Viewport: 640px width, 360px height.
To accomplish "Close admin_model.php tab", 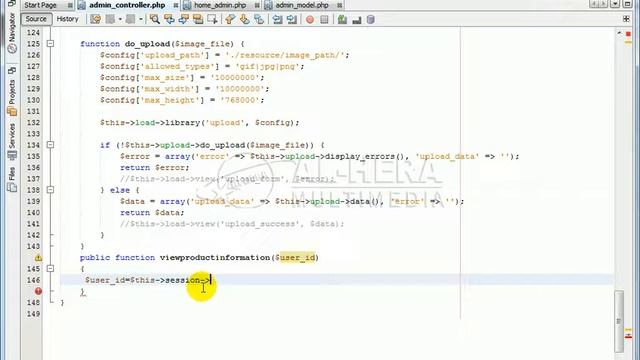I will click(339, 5).
